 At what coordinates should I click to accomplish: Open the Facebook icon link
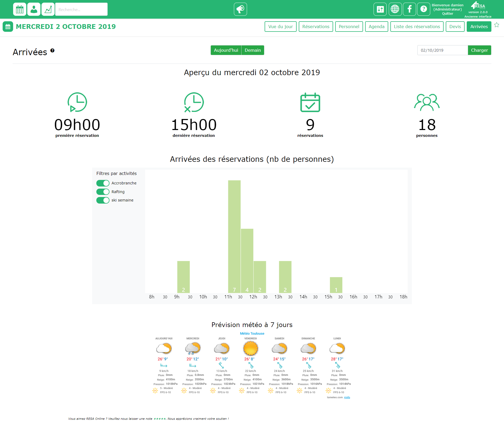pyautogui.click(x=409, y=9)
